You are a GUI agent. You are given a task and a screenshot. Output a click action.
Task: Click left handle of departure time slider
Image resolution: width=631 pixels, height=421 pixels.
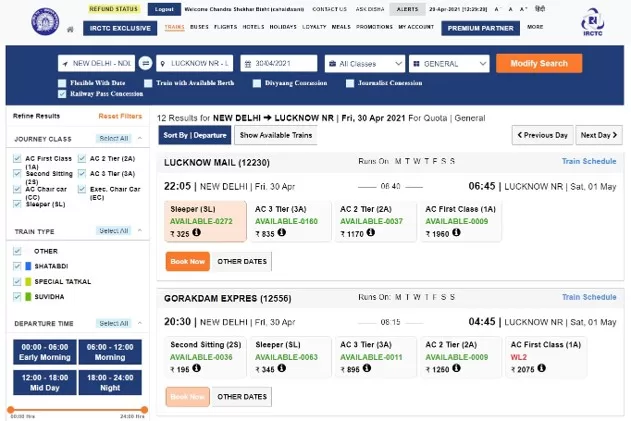(10, 410)
